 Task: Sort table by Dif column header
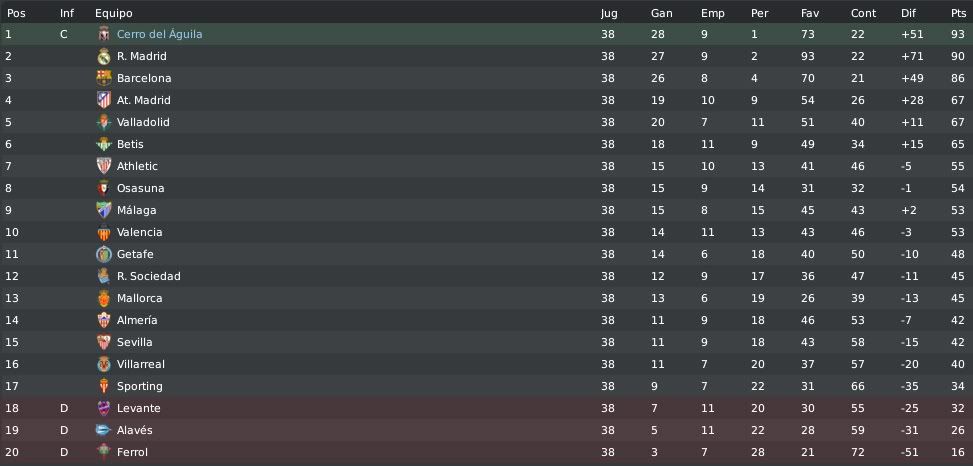[908, 13]
